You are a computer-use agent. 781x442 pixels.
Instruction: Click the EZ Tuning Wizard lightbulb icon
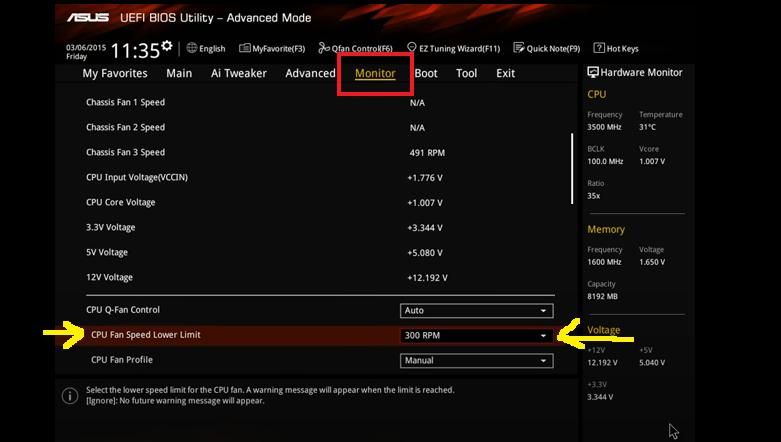(x=411, y=47)
